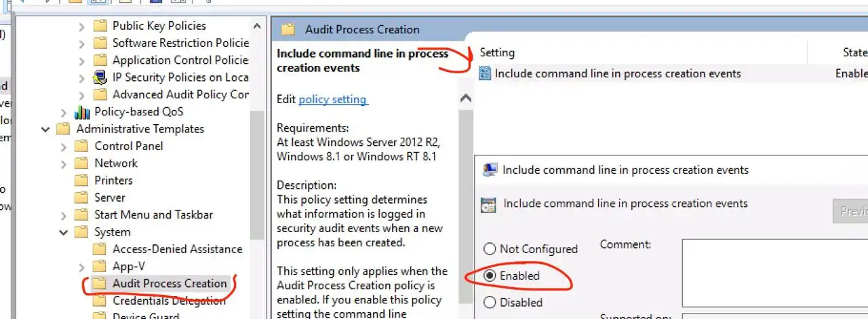This screenshot has height=319, width=868.
Task: Expand the Network tree node
Action: point(64,164)
